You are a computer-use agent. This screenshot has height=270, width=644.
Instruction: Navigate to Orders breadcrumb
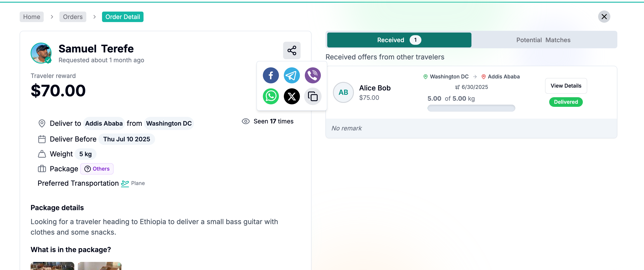tap(73, 17)
